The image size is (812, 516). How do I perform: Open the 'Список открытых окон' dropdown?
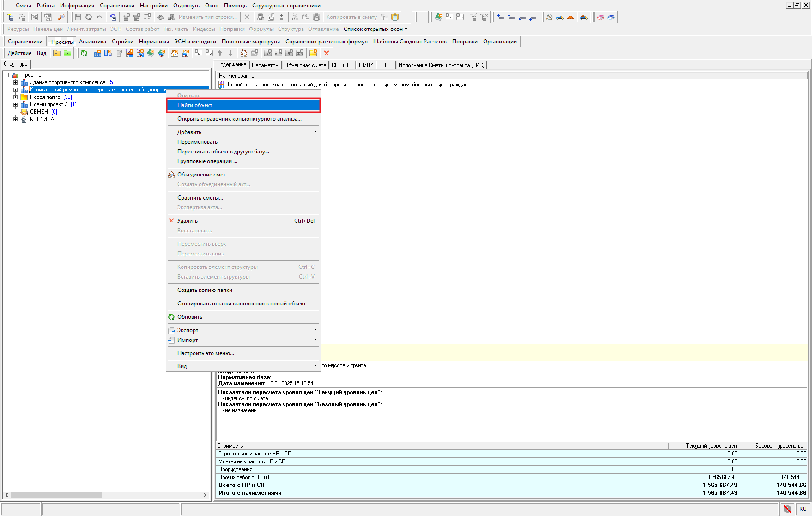[375, 29]
